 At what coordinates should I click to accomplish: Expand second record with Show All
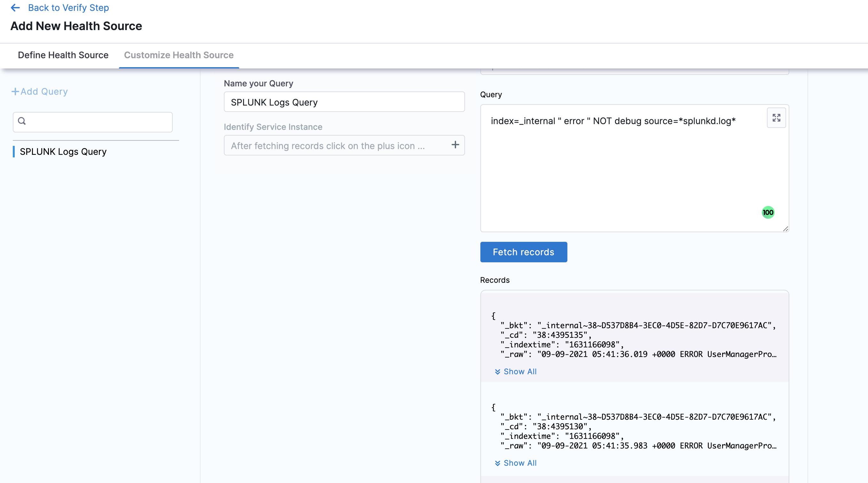[x=520, y=463]
